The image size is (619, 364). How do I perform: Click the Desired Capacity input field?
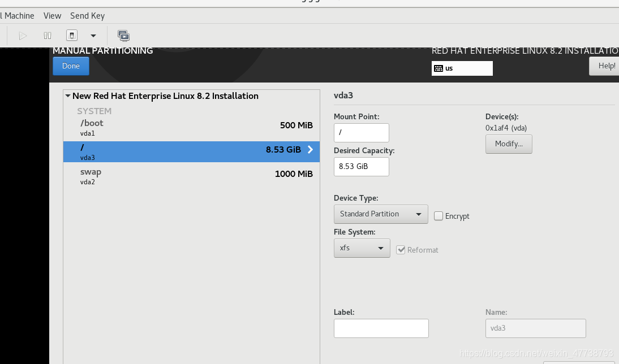coord(361,166)
